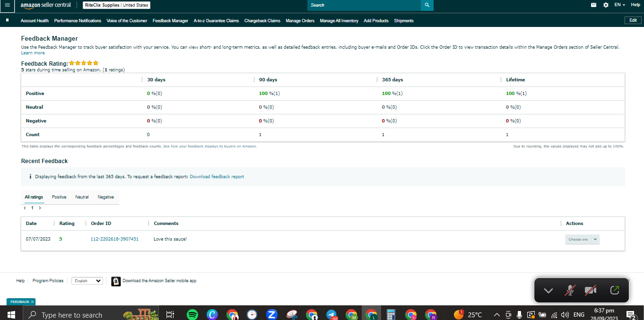The image size is (644, 320).
Task: Click 'Download the Amazon Seller mobile app'
Action: coord(159,281)
